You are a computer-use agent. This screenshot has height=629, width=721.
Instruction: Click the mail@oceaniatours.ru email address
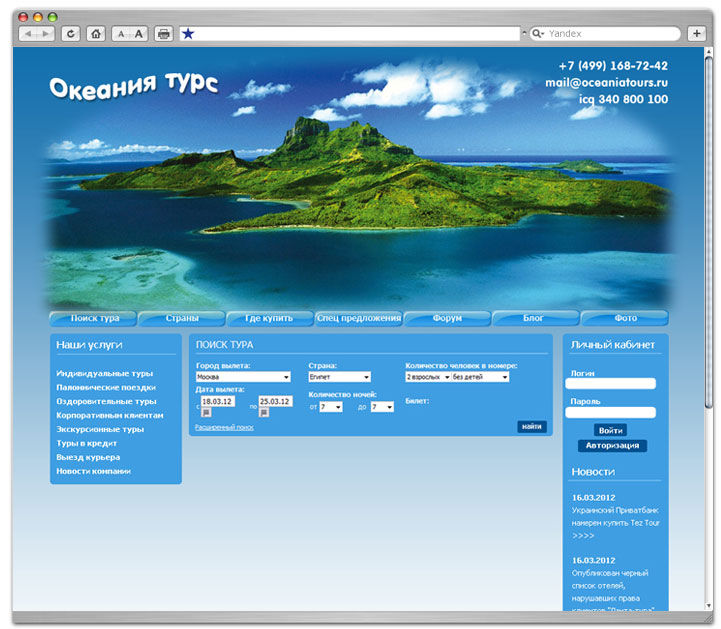point(607,83)
